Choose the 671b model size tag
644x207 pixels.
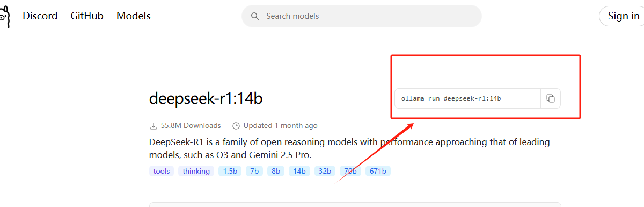[378, 171]
